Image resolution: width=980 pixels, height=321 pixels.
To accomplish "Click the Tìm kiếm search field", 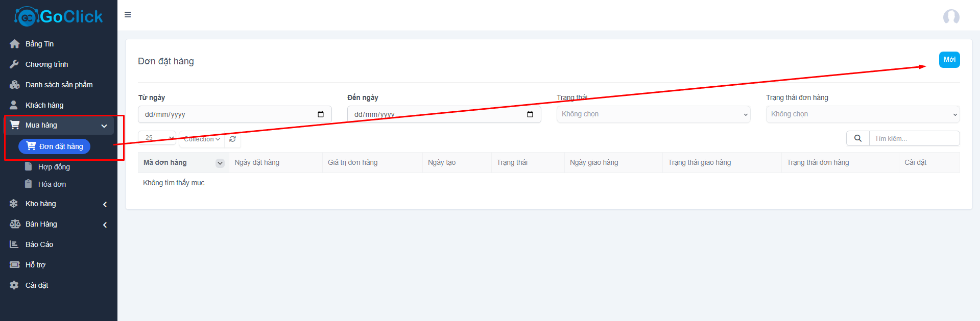I will (914, 138).
